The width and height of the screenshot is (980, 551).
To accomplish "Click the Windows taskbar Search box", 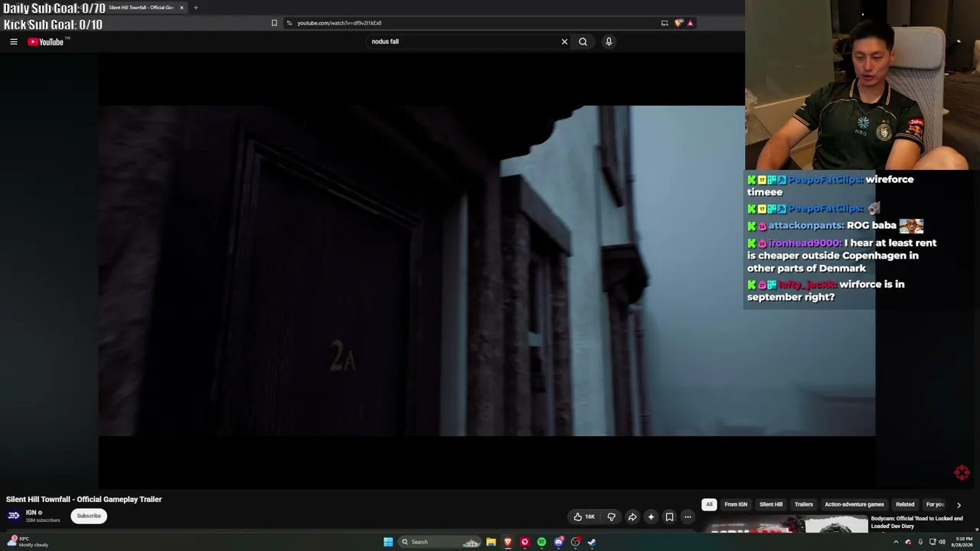I will 441,542.
